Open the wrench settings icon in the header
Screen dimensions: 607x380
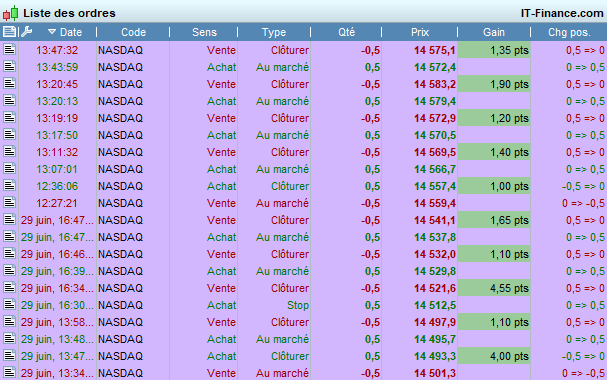click(x=26, y=32)
